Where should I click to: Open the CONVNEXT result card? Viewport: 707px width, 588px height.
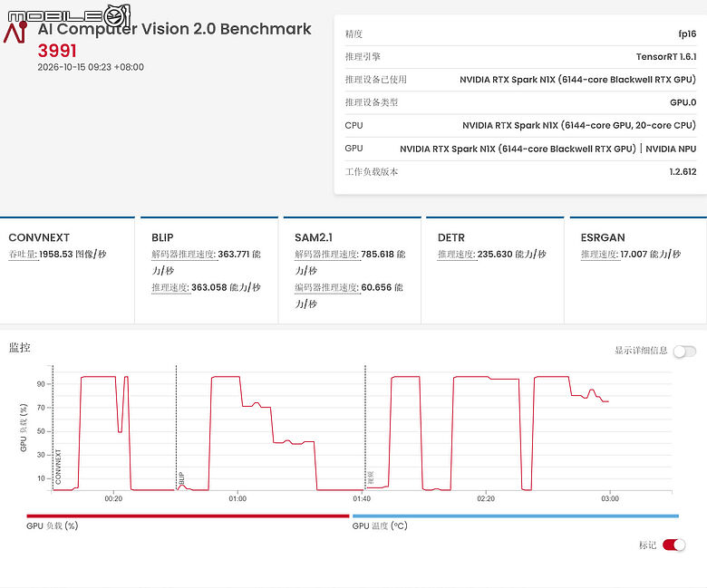tap(67, 270)
